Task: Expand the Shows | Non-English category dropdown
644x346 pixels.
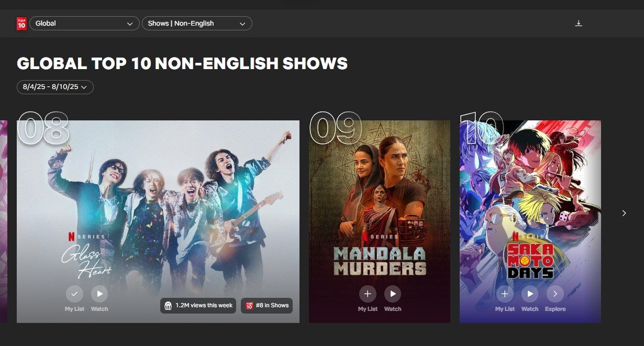Action: click(x=197, y=24)
